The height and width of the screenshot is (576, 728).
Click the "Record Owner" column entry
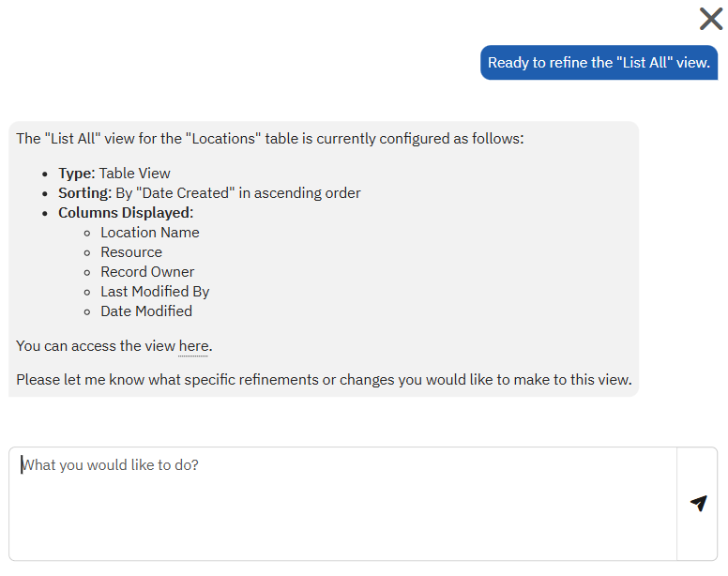[x=147, y=272]
